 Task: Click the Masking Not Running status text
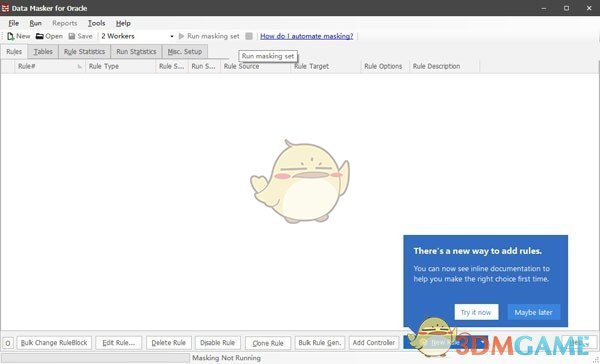pyautogui.click(x=227, y=358)
